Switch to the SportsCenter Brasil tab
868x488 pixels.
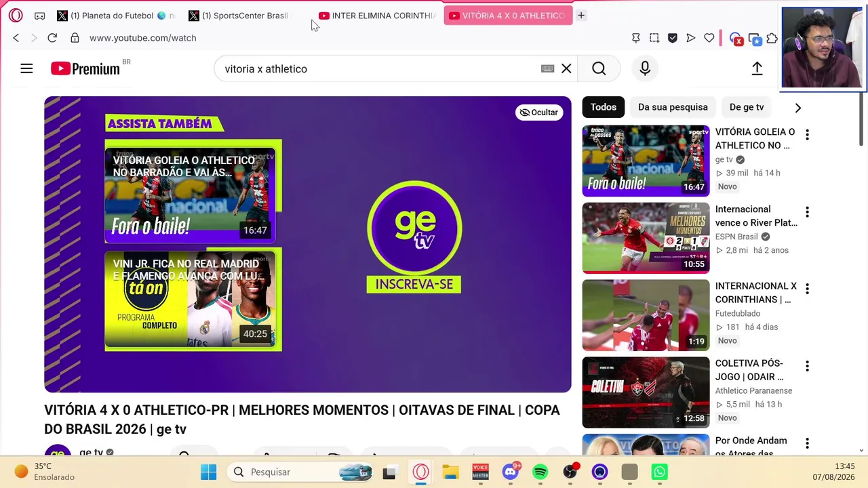click(x=239, y=16)
